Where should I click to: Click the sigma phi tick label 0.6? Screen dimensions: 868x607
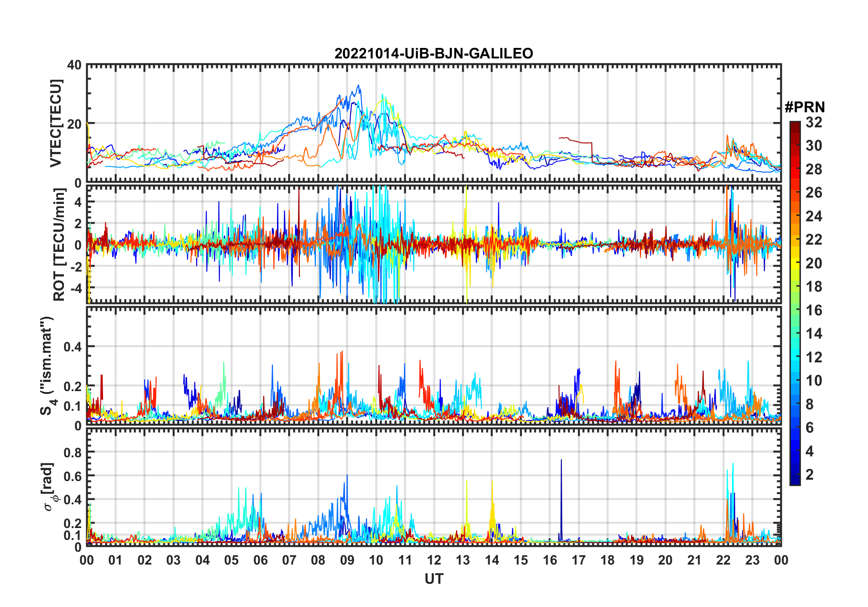[x=73, y=476]
